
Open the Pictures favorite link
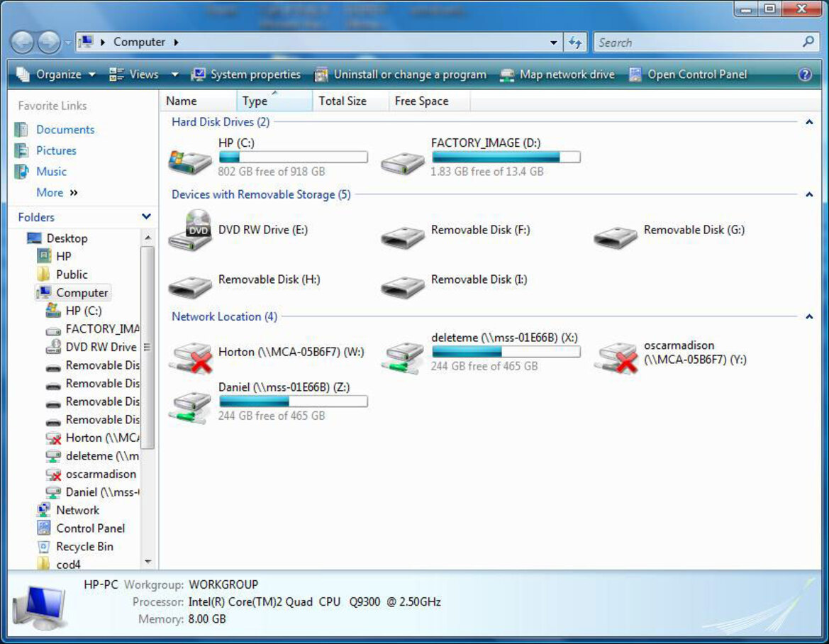click(56, 150)
